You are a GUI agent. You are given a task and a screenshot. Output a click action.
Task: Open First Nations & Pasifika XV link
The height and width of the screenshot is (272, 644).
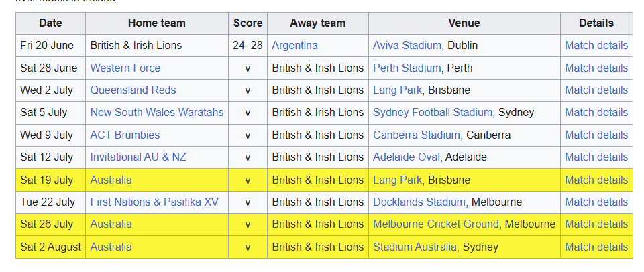154,202
